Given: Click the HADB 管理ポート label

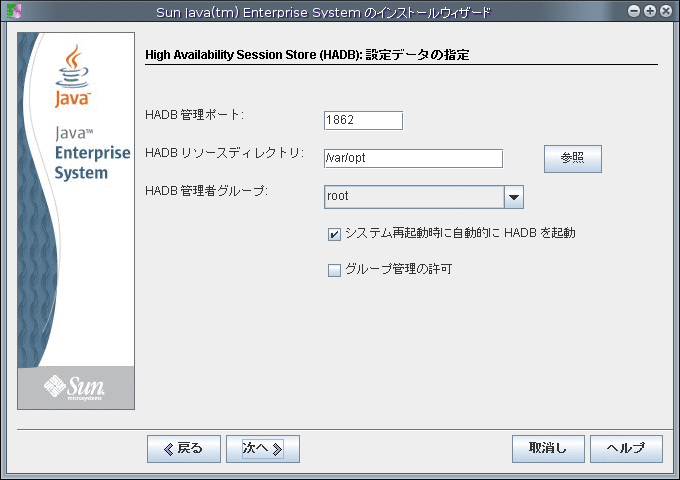Looking at the screenshot, I should pos(194,115).
